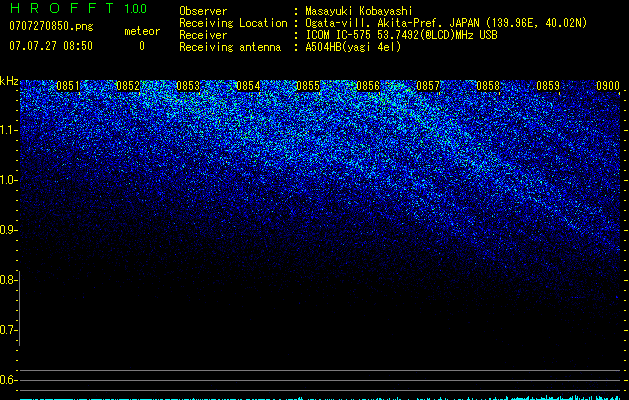Click the Receiver label

coord(203,35)
